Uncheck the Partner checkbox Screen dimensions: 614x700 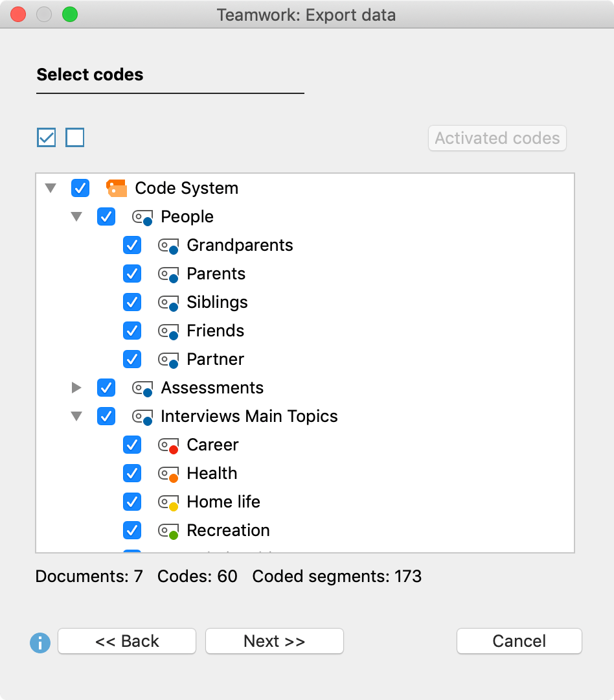[x=132, y=359]
